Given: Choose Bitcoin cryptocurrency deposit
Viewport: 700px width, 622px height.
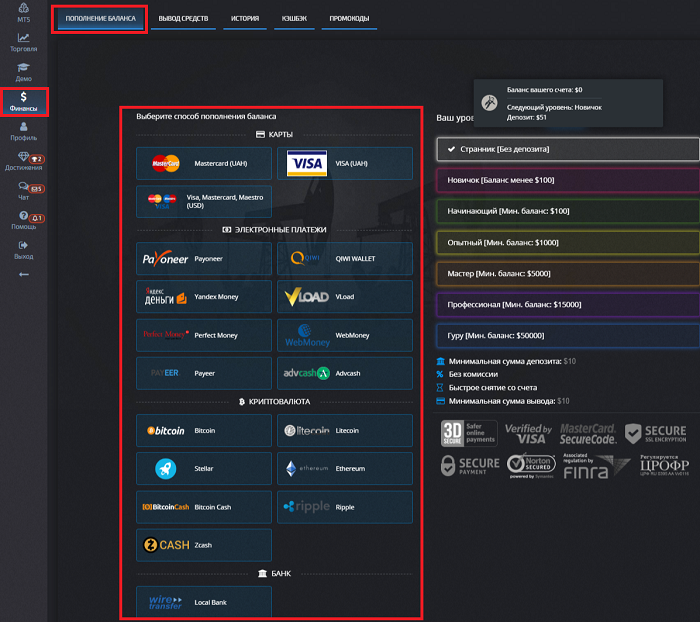Looking at the screenshot, I should 204,430.
